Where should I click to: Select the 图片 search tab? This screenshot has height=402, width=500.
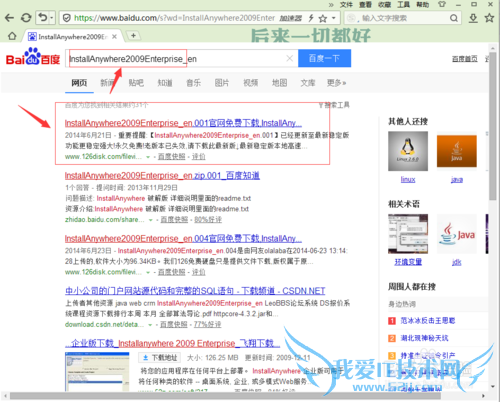tap(222, 83)
